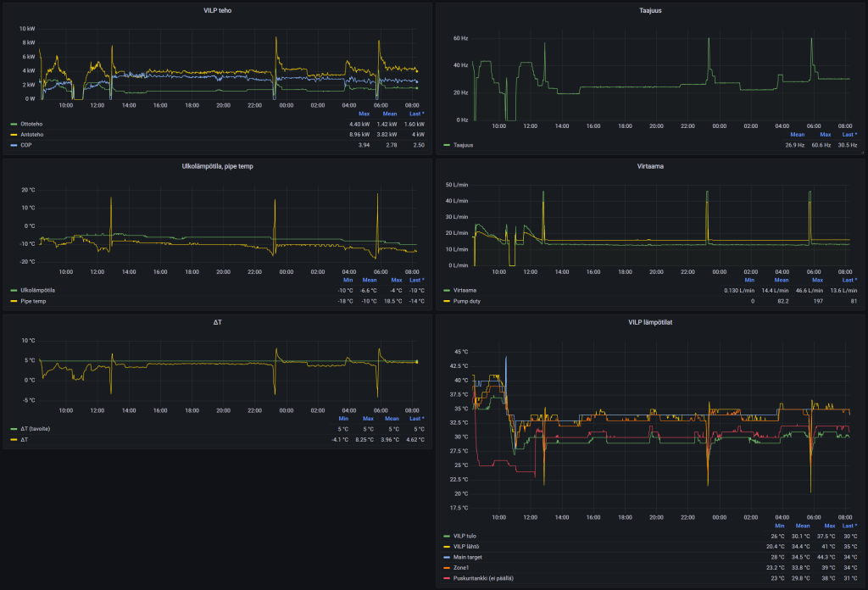868x590 pixels.
Task: Click the orange Zone1 legend color marker
Action: [x=447, y=568]
